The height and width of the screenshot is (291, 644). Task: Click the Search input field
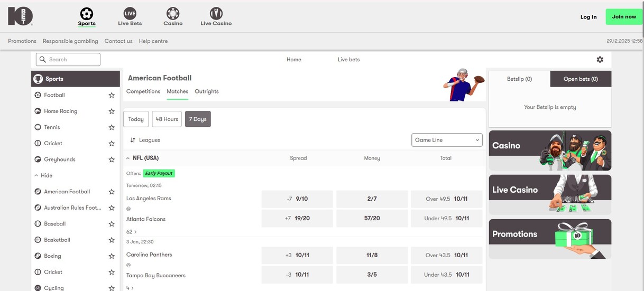click(x=68, y=60)
